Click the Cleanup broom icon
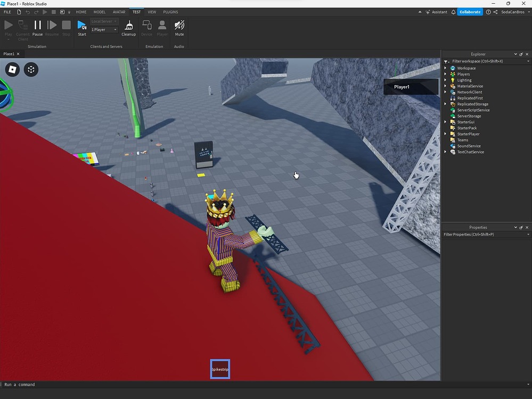Image resolution: width=532 pixels, height=399 pixels. (128, 24)
